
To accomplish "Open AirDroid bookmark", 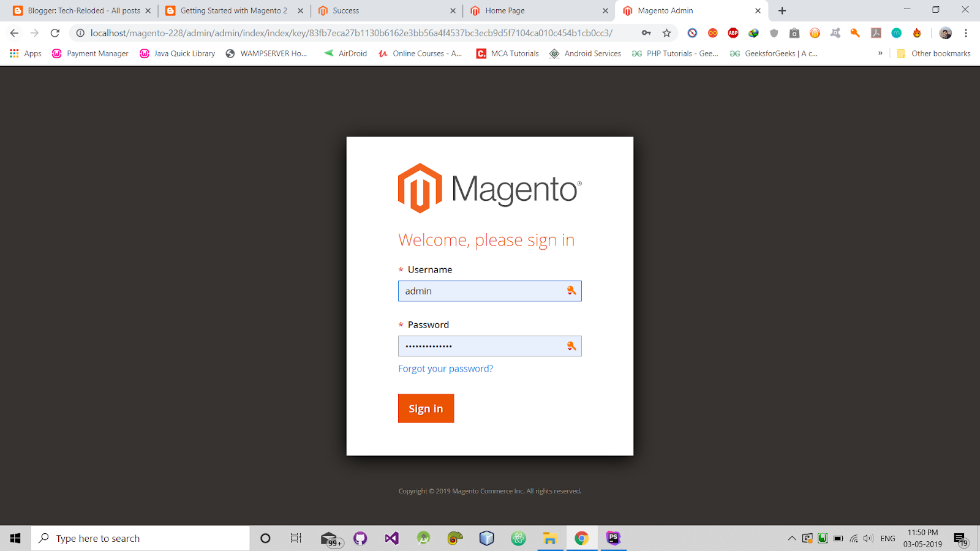I will [x=345, y=53].
